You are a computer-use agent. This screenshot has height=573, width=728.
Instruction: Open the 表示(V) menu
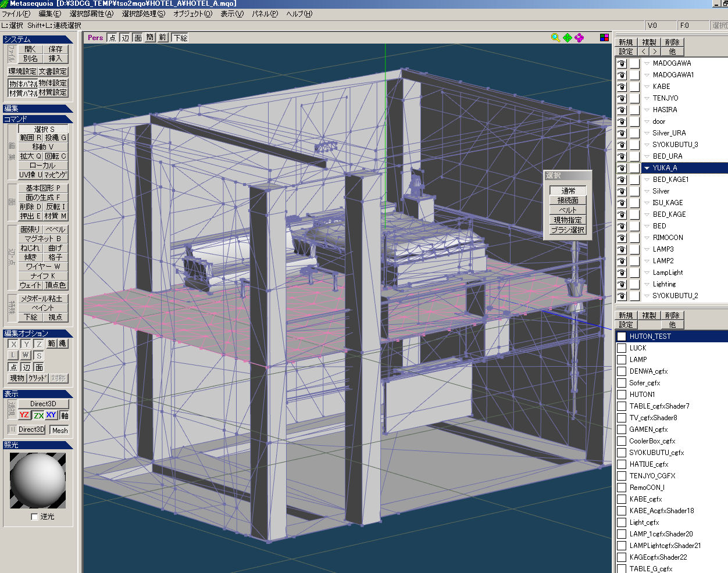[x=231, y=13]
